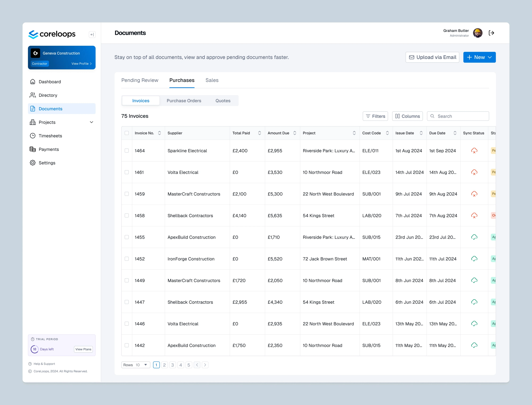Expand the Projects menu chevron
The image size is (532, 405).
(91, 122)
